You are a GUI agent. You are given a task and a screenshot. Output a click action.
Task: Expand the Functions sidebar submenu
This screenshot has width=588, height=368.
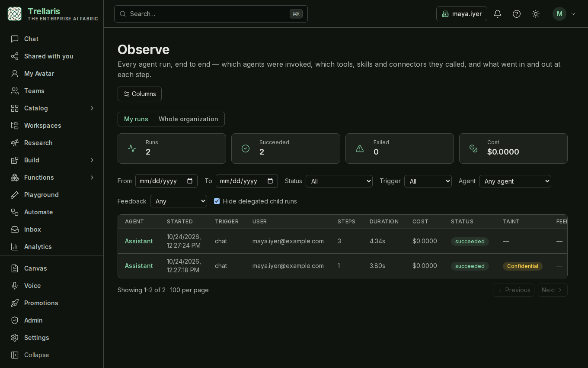(x=92, y=178)
